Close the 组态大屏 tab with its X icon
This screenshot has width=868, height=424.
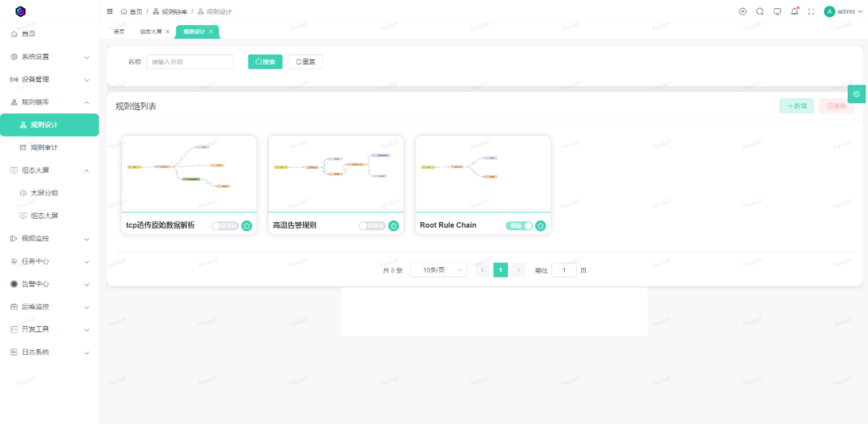pos(167,31)
